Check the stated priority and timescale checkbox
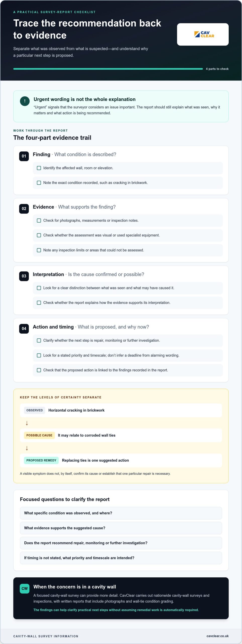 (x=39, y=355)
